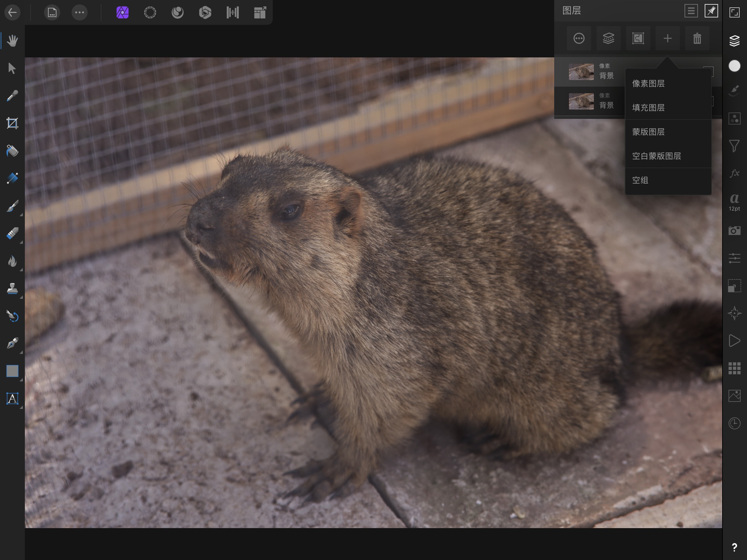Open the layer options menu in Layers panel
Viewport: 747px width, 560px height.
[x=579, y=39]
